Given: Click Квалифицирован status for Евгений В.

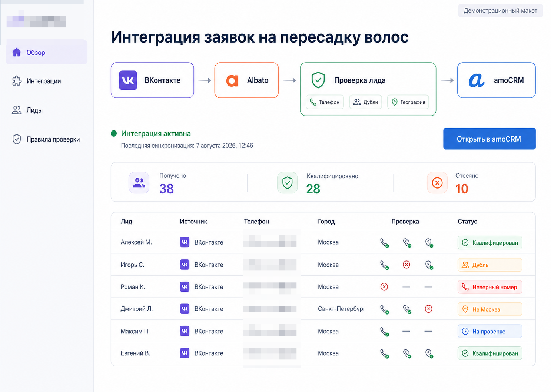Looking at the screenshot, I should point(490,353).
